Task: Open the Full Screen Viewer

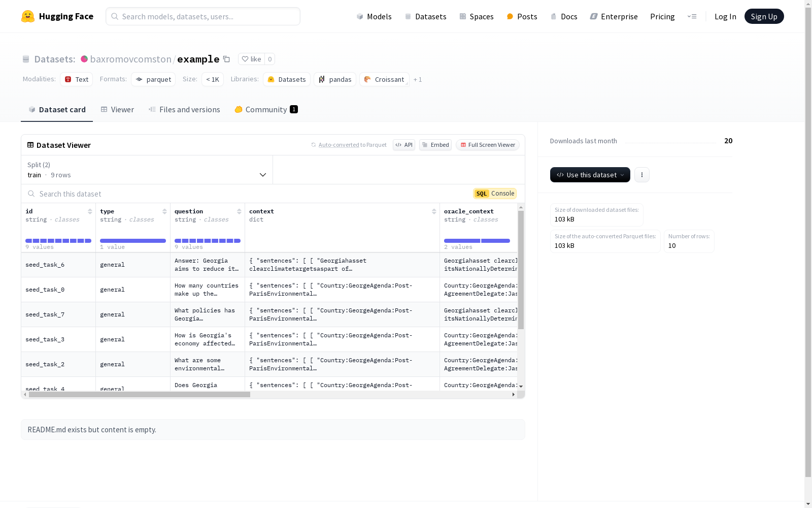Action: 487,145
